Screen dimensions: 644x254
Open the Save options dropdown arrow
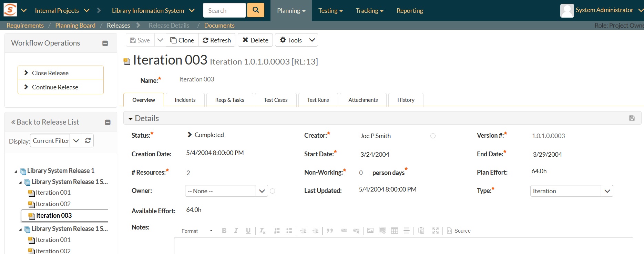(x=160, y=40)
